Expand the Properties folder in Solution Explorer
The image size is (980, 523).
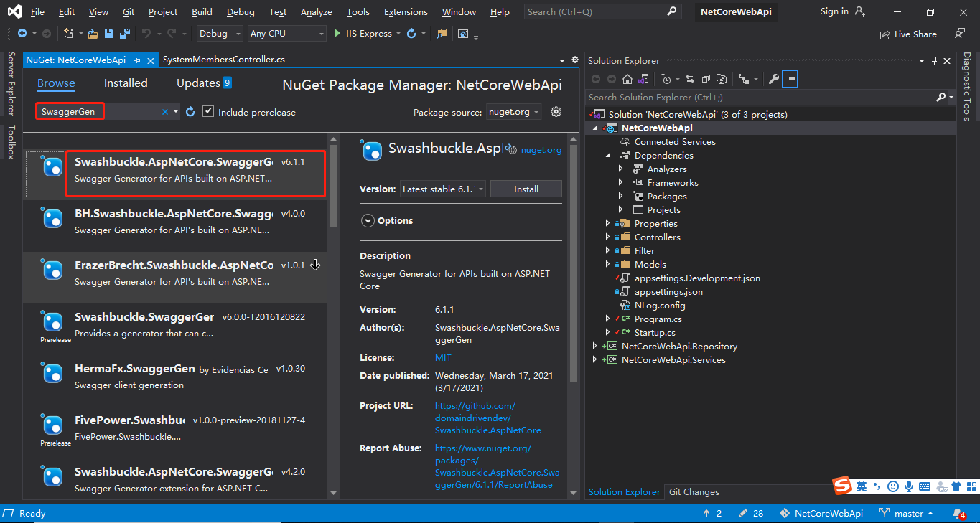pos(607,224)
